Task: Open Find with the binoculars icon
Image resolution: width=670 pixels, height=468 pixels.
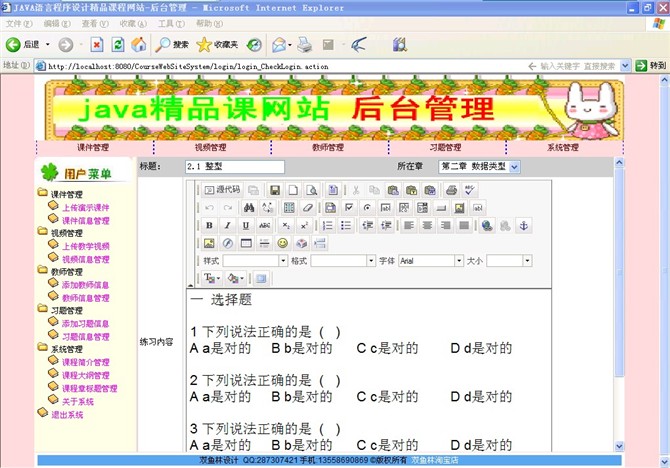Action: 249,208
